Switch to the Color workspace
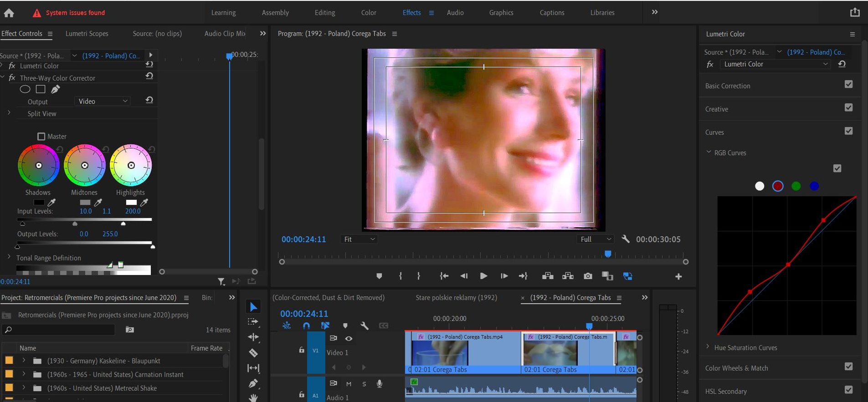Viewport: 868px width, 402px height. click(369, 13)
